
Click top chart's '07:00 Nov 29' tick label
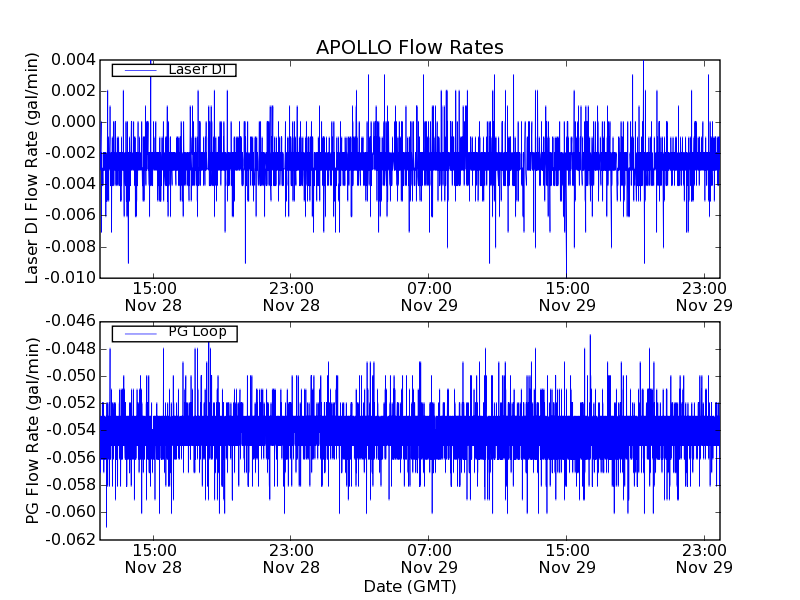click(429, 297)
